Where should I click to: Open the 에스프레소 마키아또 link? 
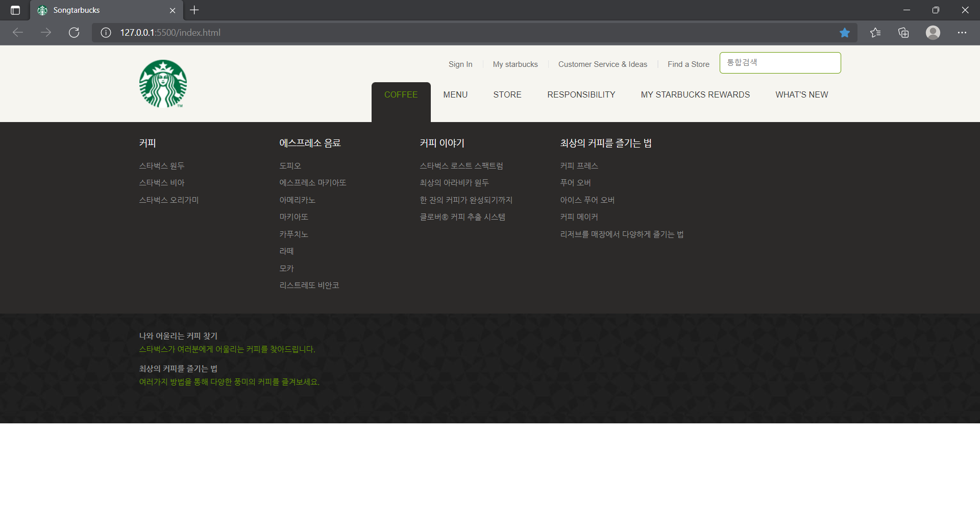[313, 183]
